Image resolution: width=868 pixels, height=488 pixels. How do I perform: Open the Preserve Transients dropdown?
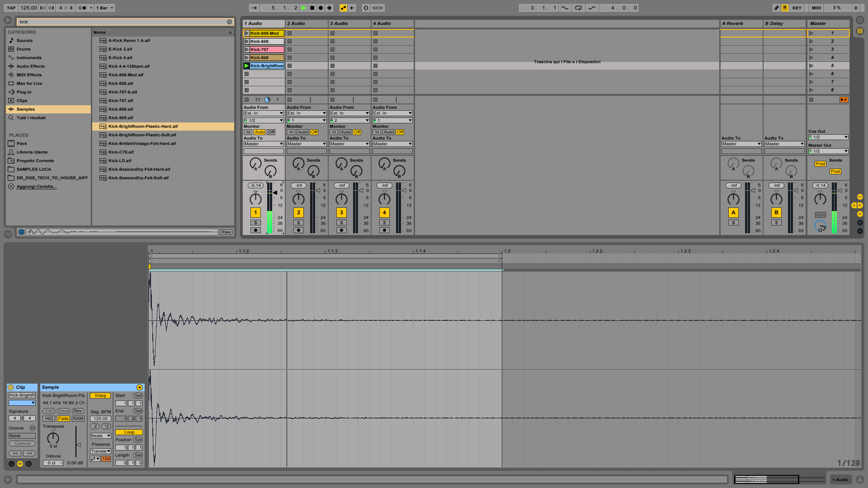[100, 451]
